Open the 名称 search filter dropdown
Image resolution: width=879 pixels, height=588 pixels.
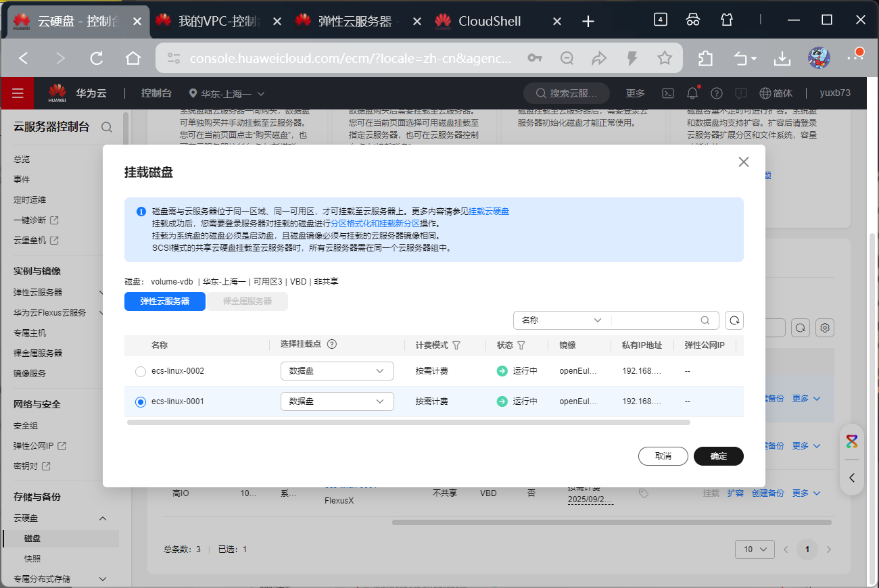tap(562, 320)
